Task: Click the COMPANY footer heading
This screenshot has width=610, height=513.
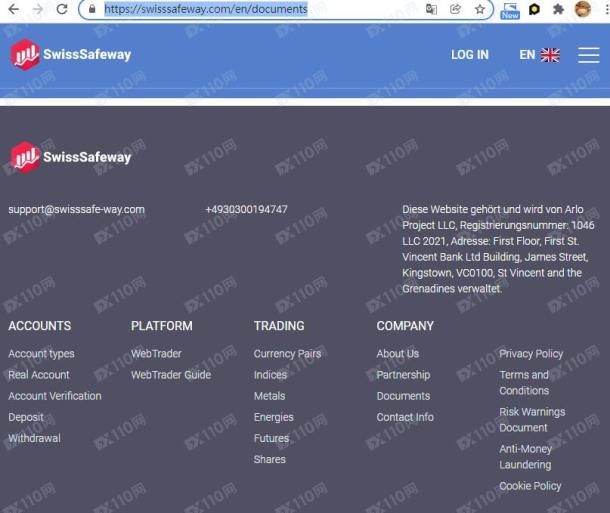Action: click(405, 326)
